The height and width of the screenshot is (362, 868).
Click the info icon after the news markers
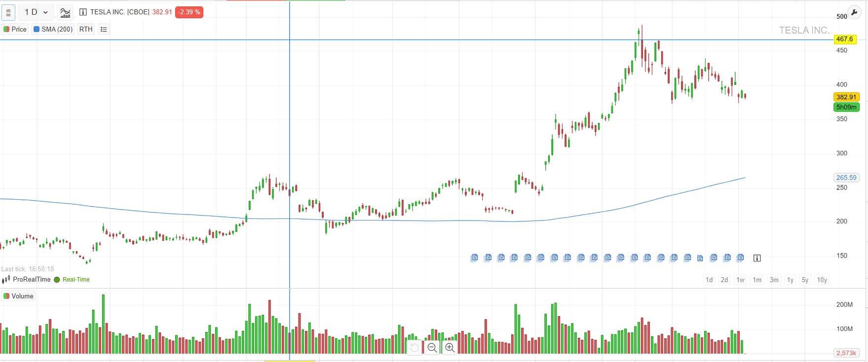coord(757,258)
